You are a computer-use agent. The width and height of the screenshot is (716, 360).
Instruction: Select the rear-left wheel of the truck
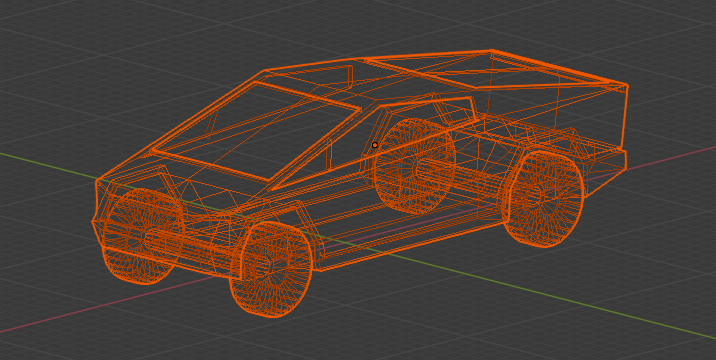[542, 199]
